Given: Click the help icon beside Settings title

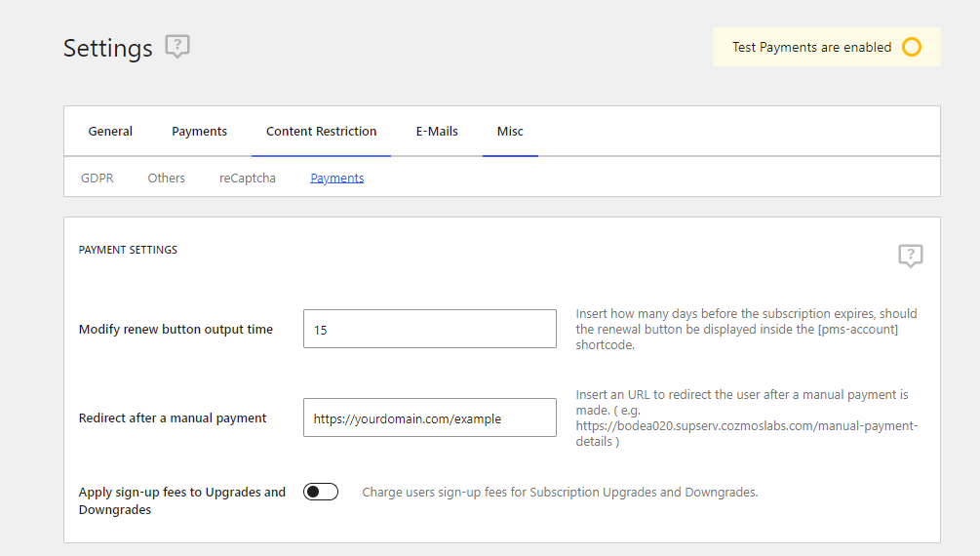Looking at the screenshot, I should coord(176,46).
